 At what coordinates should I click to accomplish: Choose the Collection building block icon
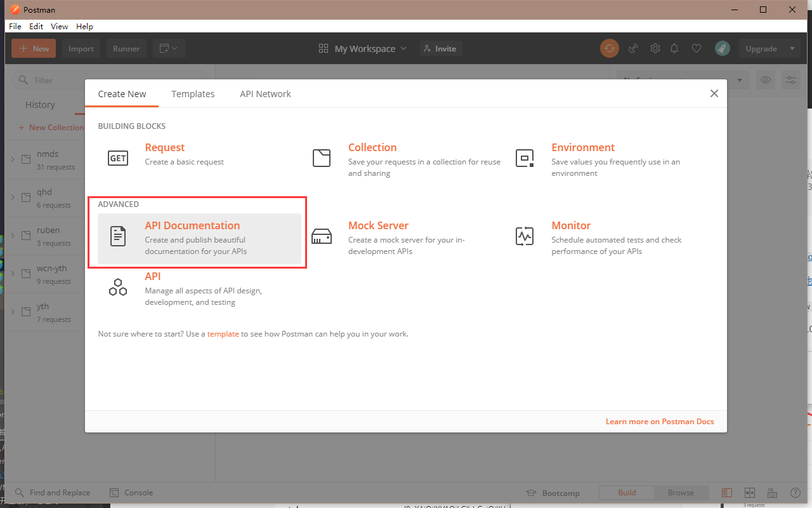click(322, 158)
